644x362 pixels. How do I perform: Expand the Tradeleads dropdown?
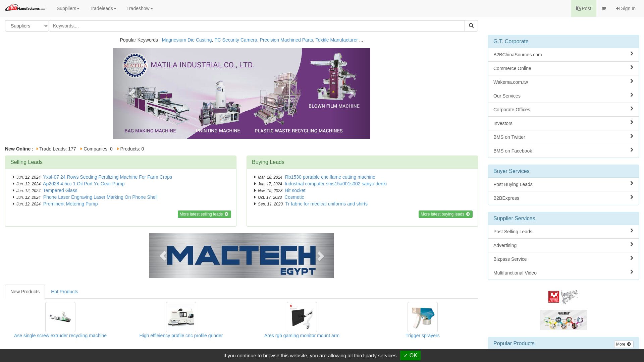pyautogui.click(x=103, y=8)
